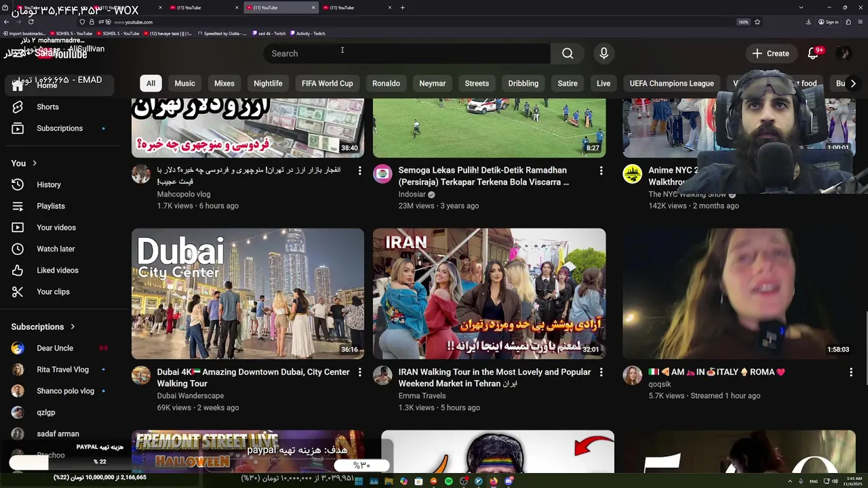Select the Mixes filter chip
The height and width of the screenshot is (488, 868).
coord(224,83)
